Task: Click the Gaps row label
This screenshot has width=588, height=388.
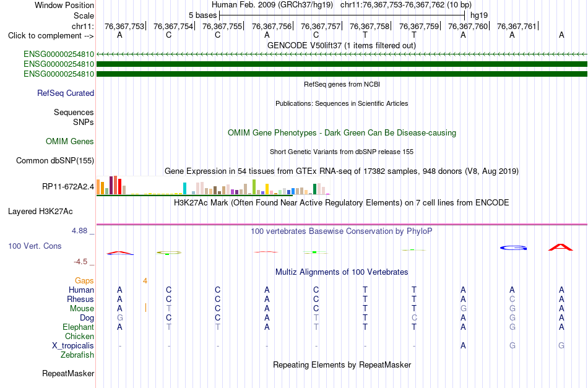Action: (84, 280)
